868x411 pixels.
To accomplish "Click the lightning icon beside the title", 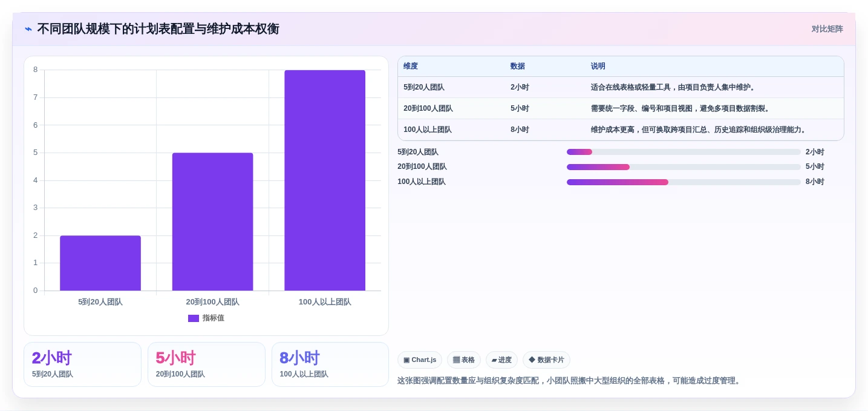I will click(x=28, y=29).
